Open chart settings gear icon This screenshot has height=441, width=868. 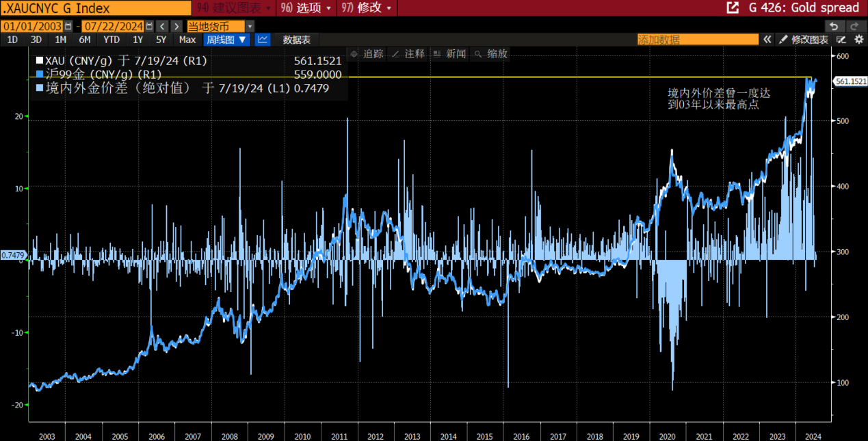coord(859,40)
